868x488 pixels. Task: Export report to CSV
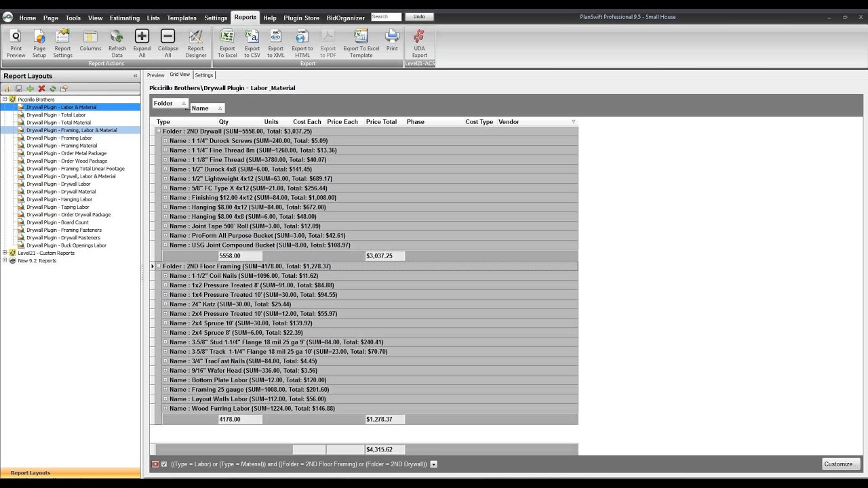(x=252, y=43)
